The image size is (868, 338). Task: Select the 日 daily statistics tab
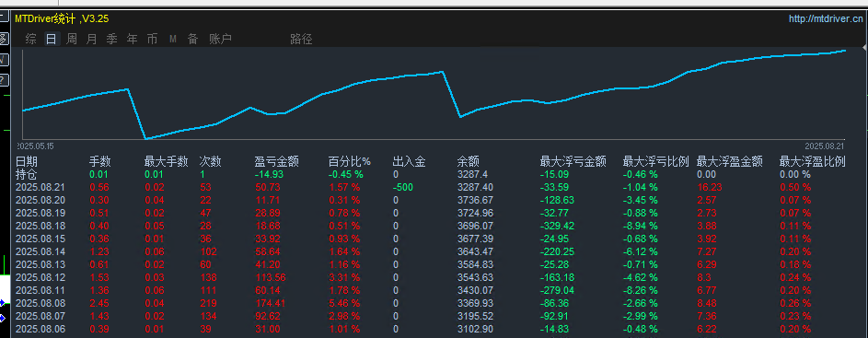pos(52,40)
